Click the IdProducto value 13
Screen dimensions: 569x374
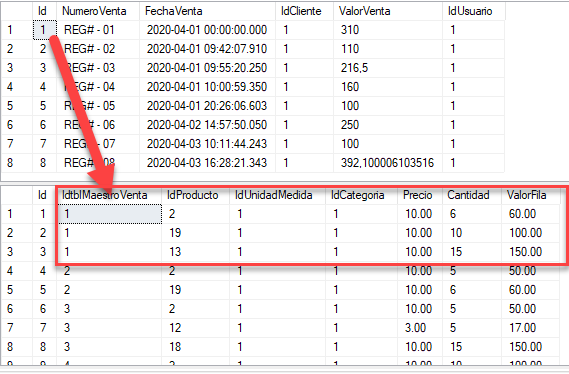point(196,252)
